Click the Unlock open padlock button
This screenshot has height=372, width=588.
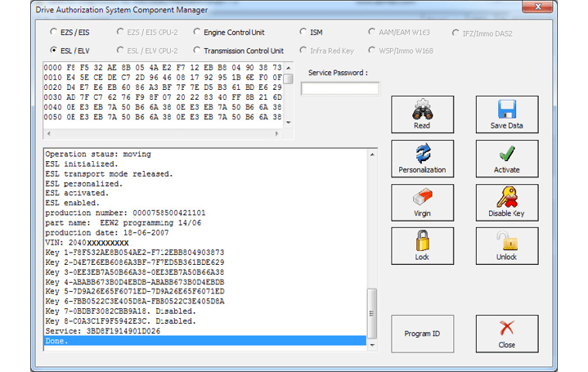506,245
